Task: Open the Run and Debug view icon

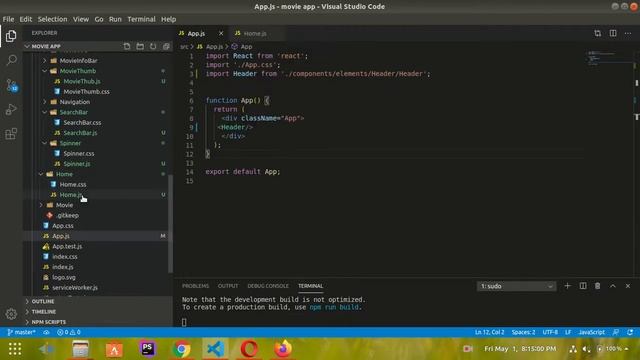Action: pos(11,109)
